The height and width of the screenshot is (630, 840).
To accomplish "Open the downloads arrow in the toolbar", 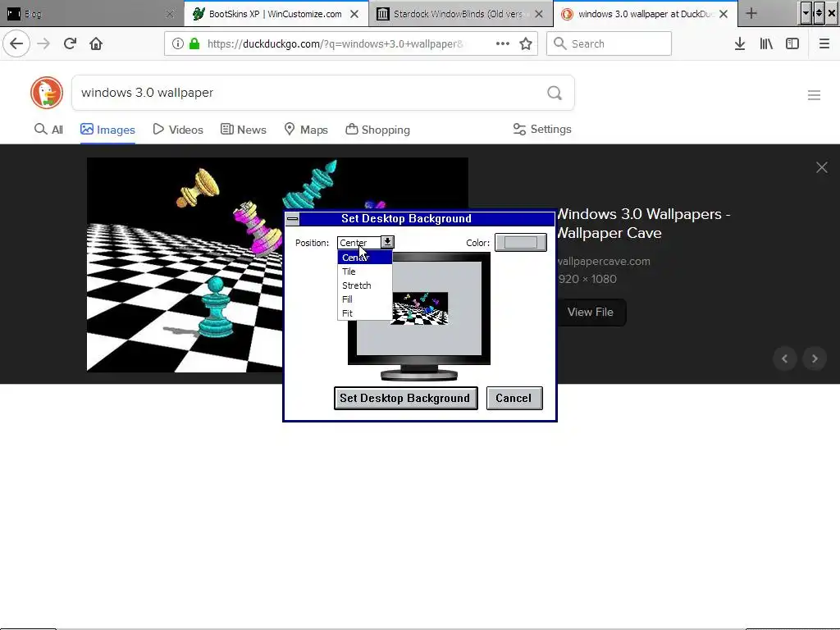I will point(740,43).
